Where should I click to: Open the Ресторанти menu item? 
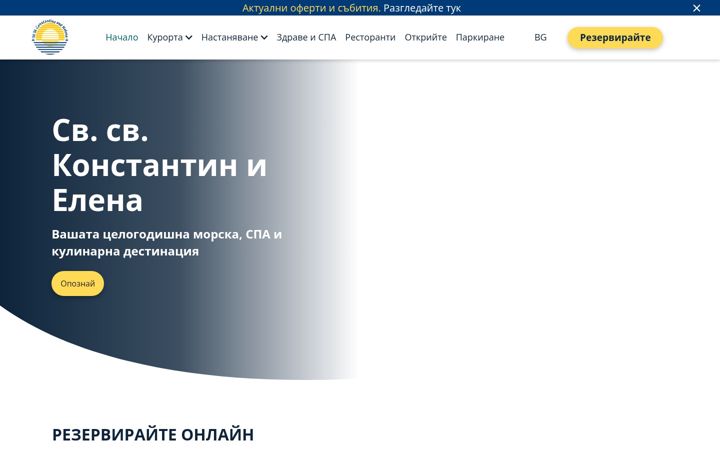[370, 37]
